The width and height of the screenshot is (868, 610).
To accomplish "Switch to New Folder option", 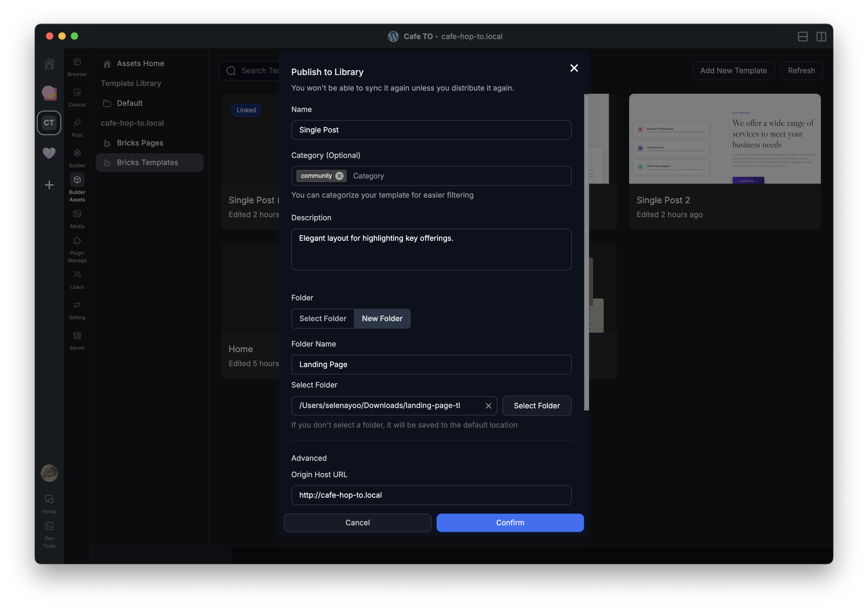I will pyautogui.click(x=382, y=318).
